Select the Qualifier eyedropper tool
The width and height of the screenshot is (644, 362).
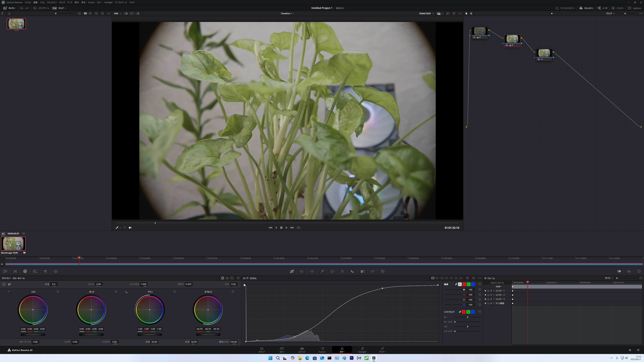pos(323,271)
